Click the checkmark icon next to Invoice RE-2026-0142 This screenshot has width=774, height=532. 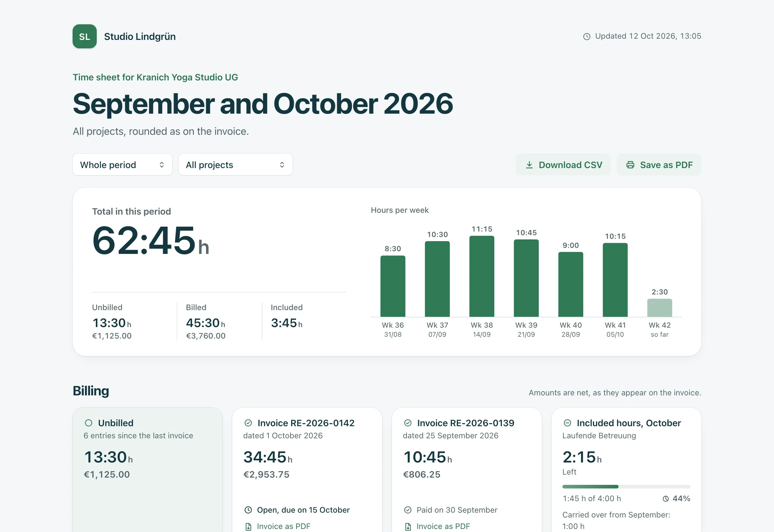248,423
